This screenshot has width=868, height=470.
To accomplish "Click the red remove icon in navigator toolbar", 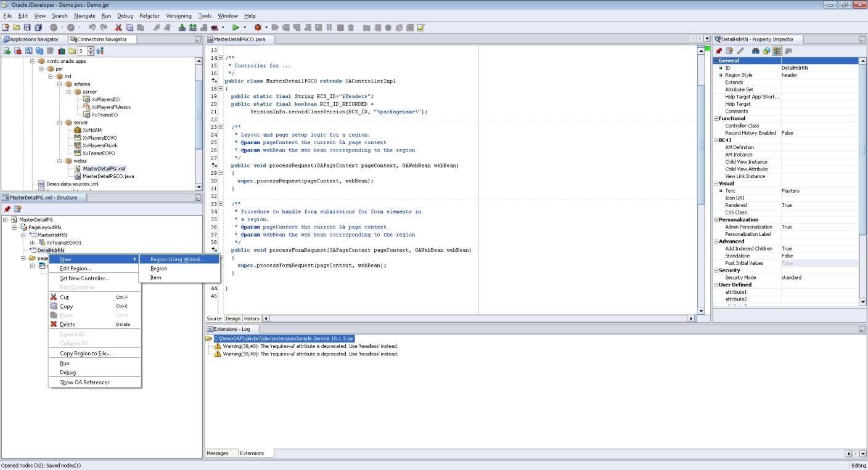I will (x=18, y=51).
